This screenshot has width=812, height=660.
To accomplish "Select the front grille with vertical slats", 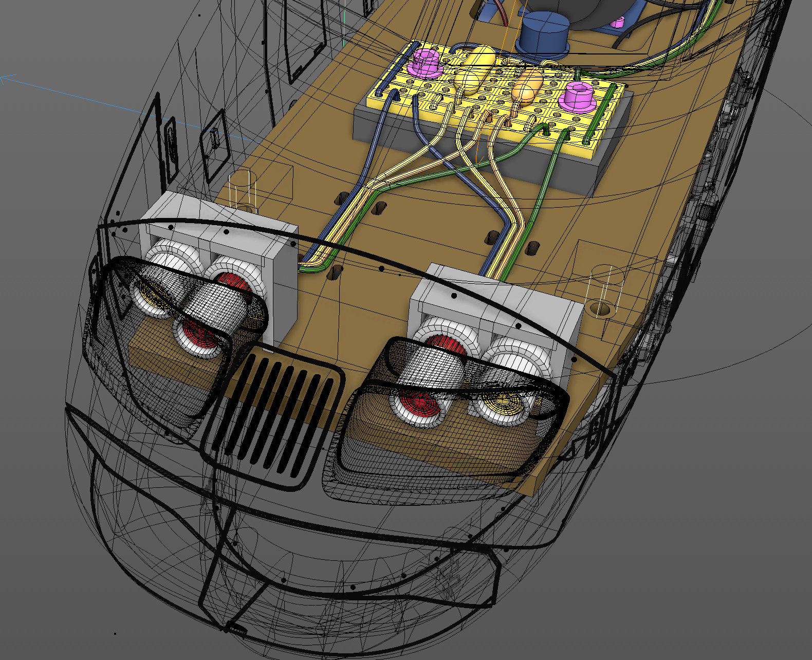I will [x=271, y=417].
